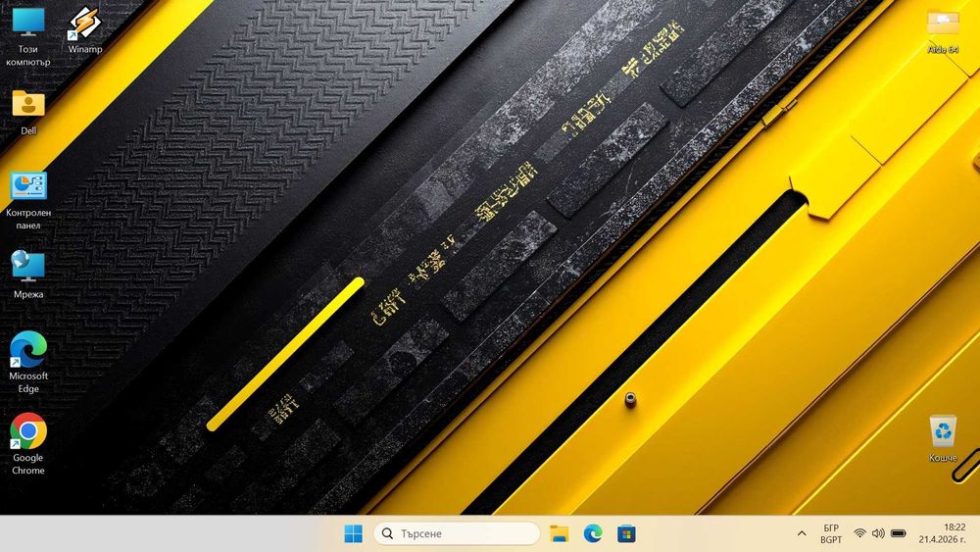Open the Windows Start menu
Screen dimensions: 980x552
click(353, 533)
